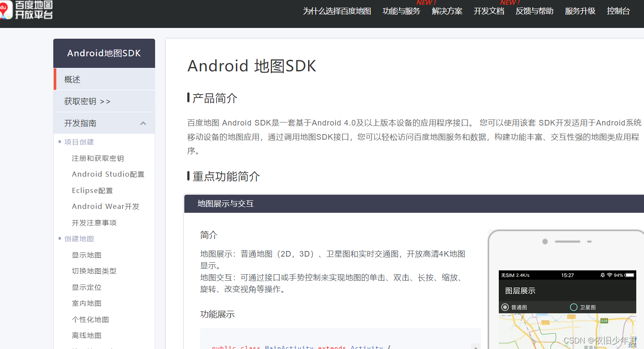Open 解决方案 menu
The image size is (644, 349).
coord(447,11)
